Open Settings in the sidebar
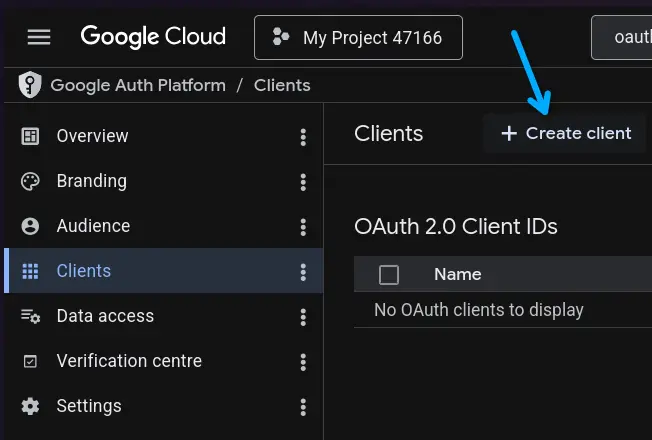 pos(163,406)
